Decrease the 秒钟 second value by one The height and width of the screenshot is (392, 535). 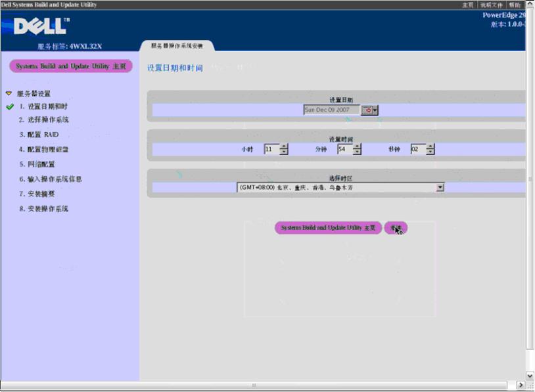tap(430, 152)
